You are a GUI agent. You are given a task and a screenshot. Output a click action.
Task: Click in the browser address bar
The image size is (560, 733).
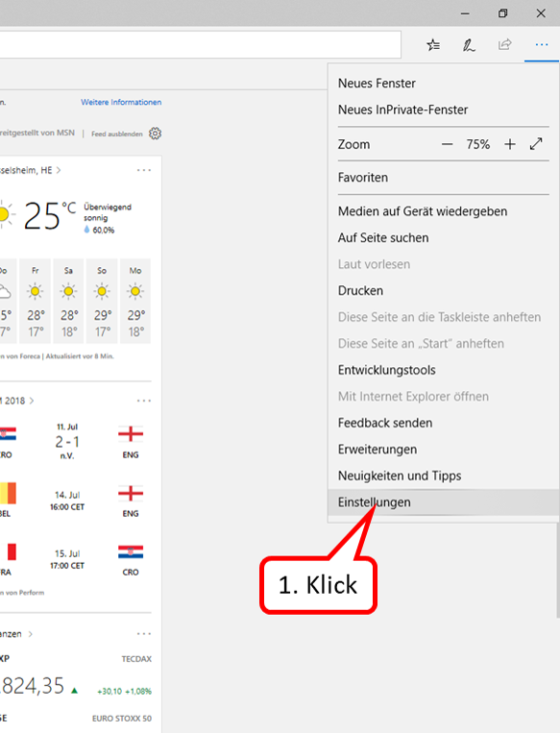[200, 45]
